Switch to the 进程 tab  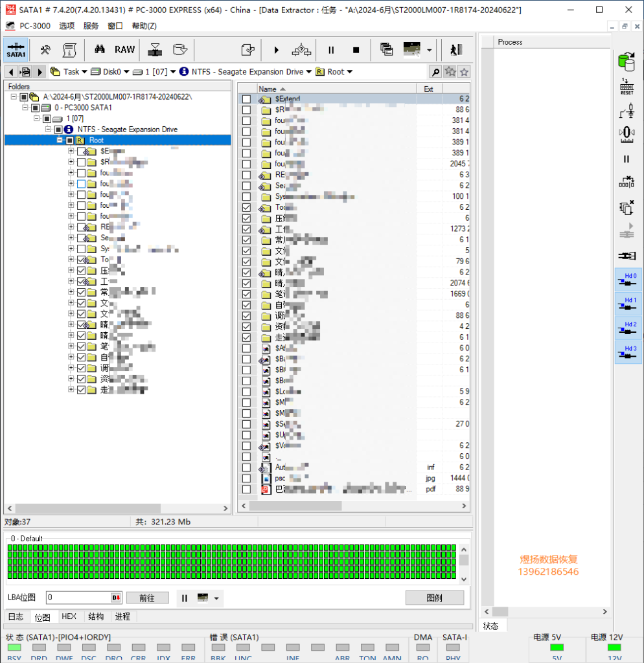click(122, 616)
